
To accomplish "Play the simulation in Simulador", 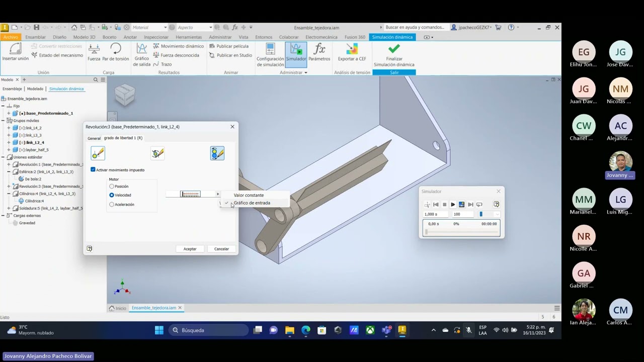I will click(x=453, y=205).
